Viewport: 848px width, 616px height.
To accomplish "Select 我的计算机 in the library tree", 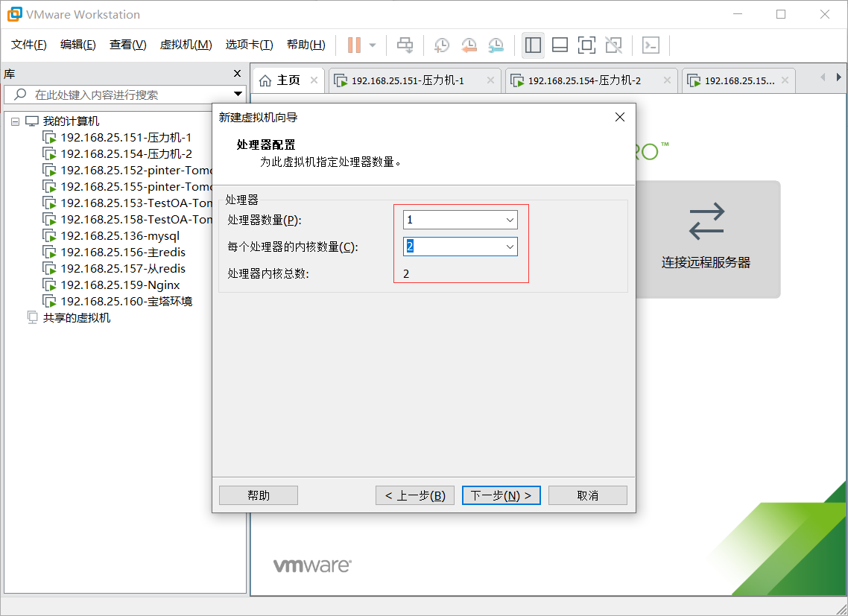I will click(71, 121).
